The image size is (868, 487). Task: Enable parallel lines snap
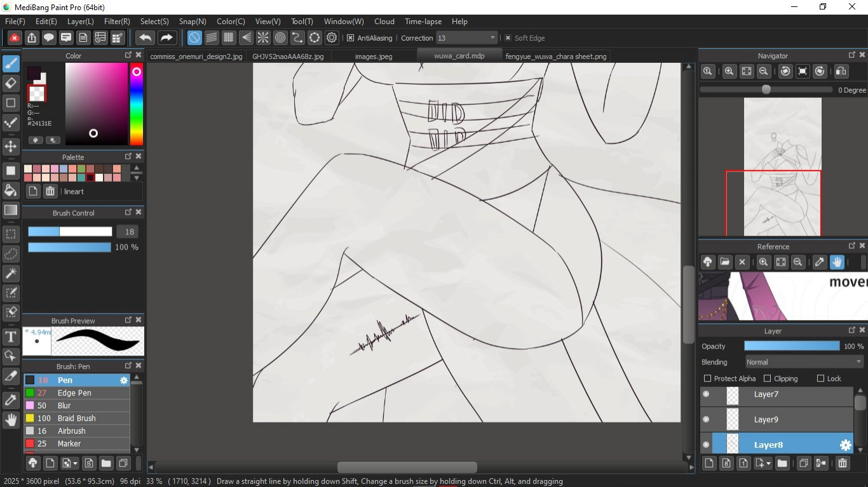[212, 38]
